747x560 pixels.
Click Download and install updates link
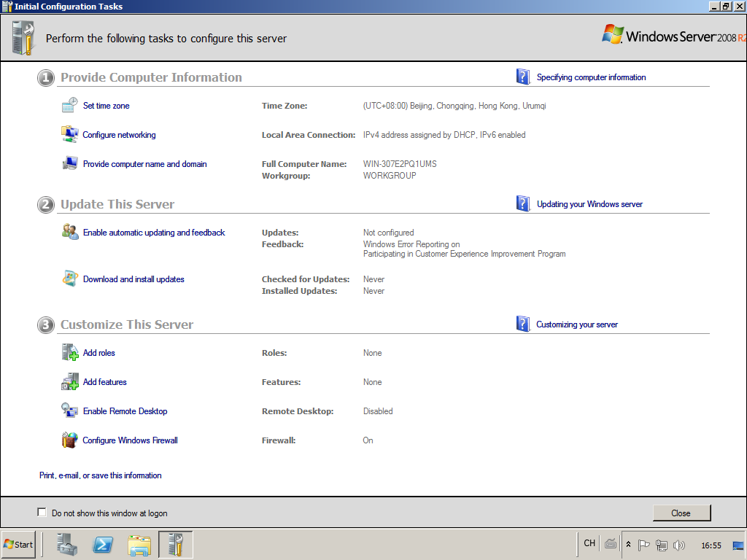pos(133,279)
